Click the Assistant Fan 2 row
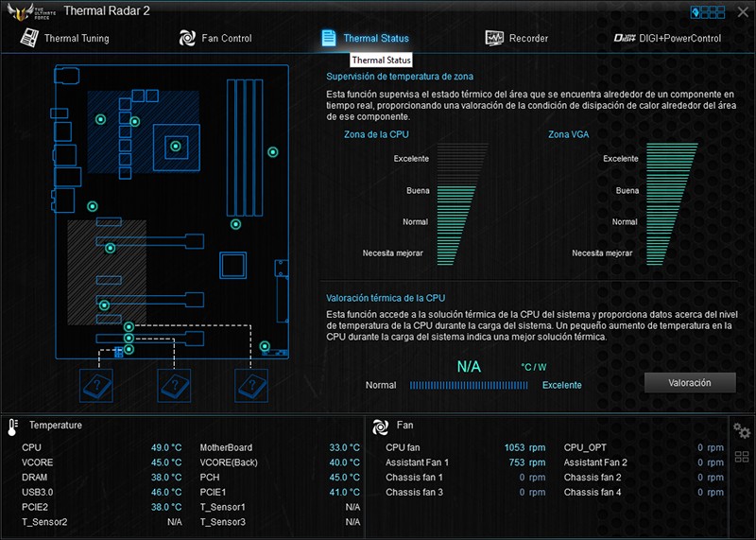 coord(644,462)
